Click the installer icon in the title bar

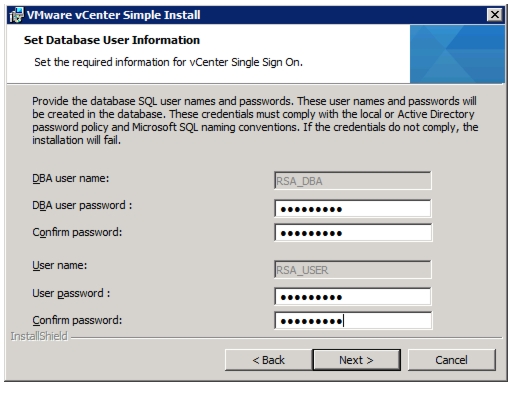coord(16,15)
